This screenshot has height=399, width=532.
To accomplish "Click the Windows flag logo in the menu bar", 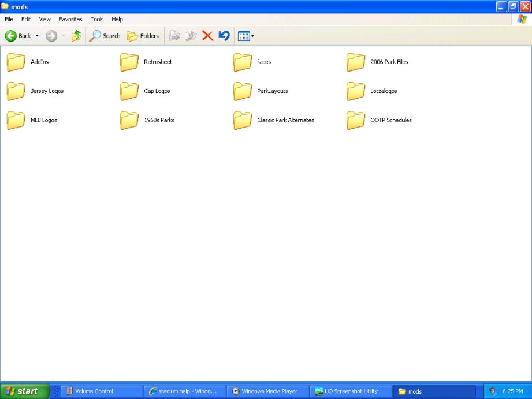I will pos(522,19).
